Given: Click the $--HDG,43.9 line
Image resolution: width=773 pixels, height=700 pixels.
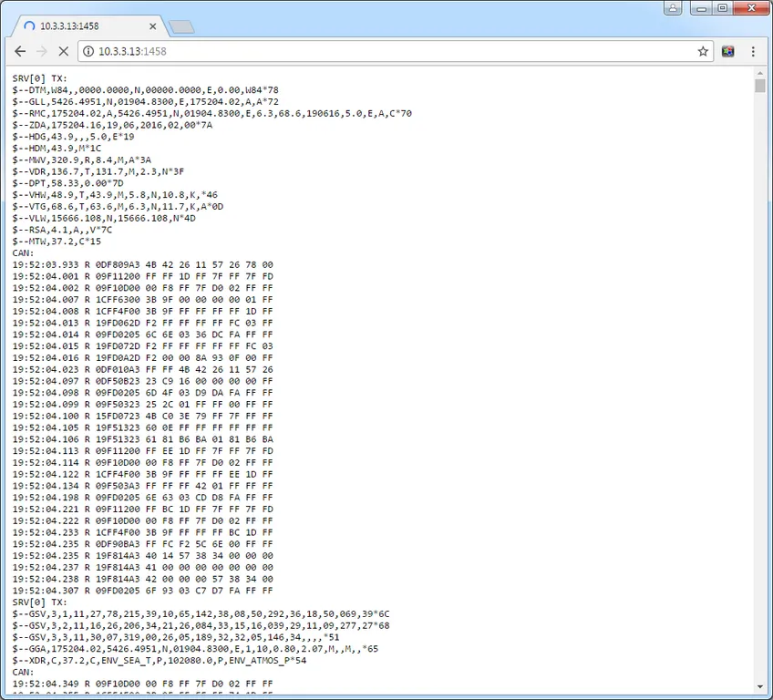Looking at the screenshot, I should [74, 137].
